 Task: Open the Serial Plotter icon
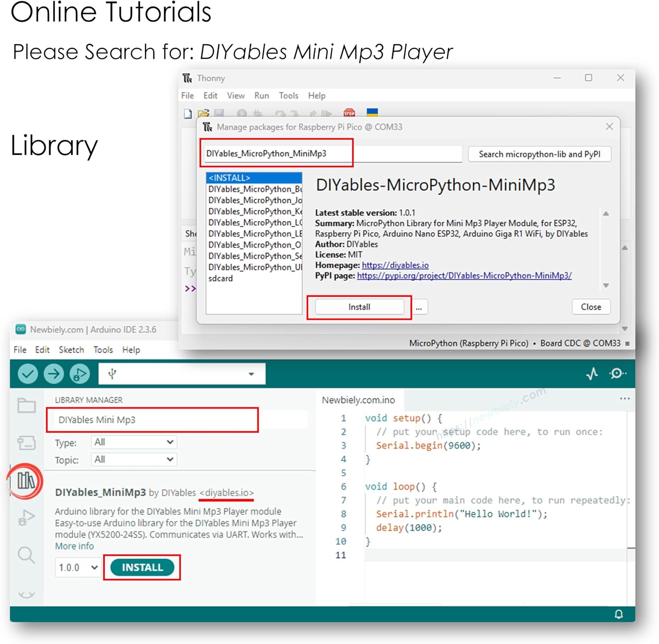click(x=592, y=374)
